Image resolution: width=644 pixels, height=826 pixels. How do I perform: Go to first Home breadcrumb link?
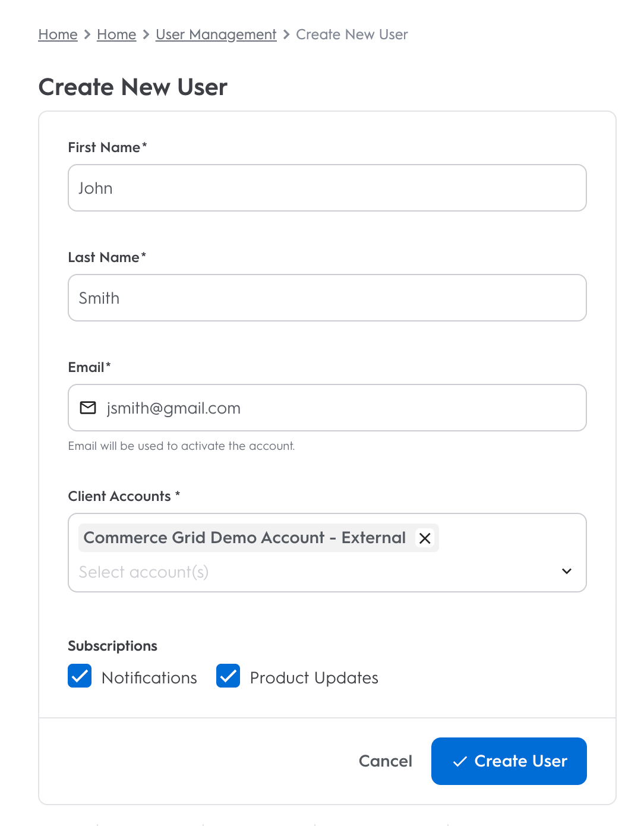[x=58, y=34]
